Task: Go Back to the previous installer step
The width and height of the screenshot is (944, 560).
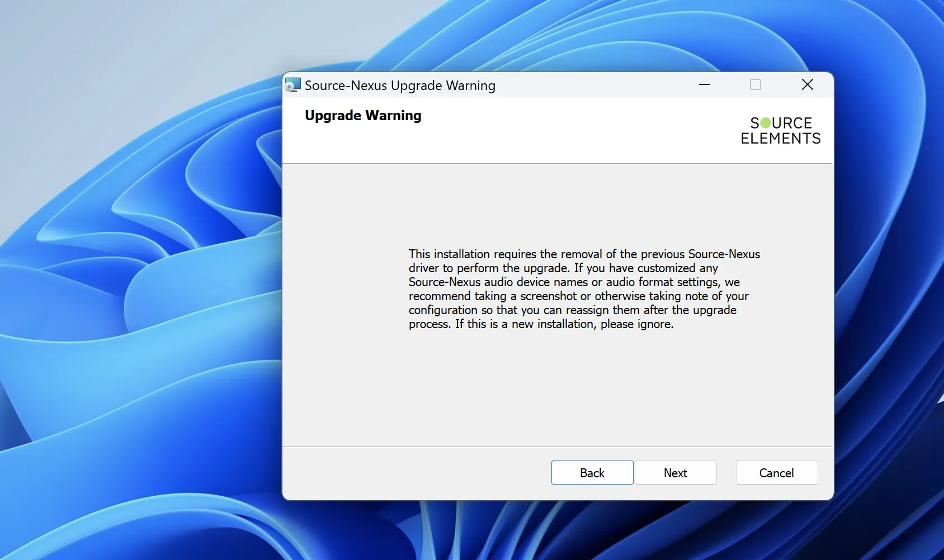Action: coord(592,473)
